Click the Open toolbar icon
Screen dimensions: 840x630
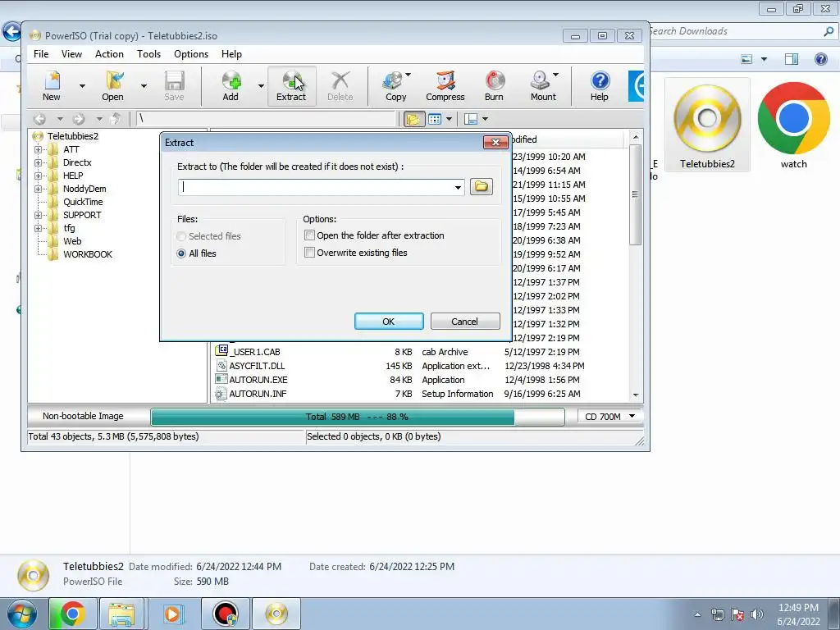[x=112, y=85]
